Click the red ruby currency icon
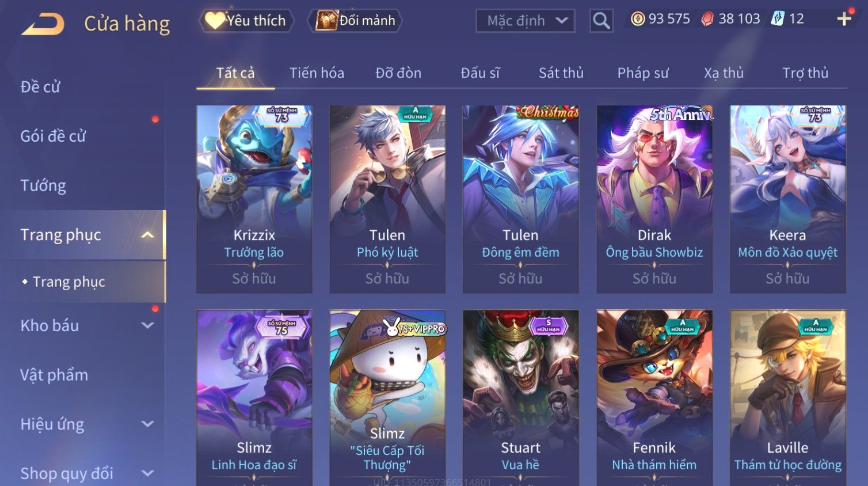This screenshot has width=868, height=486. (x=707, y=19)
